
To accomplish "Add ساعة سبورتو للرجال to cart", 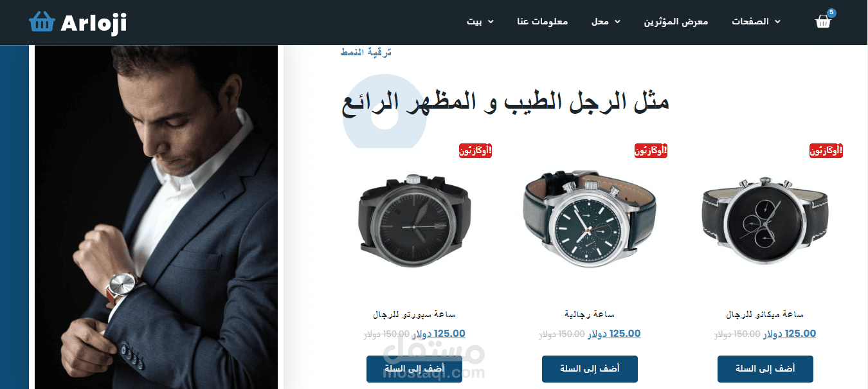I will (414, 369).
